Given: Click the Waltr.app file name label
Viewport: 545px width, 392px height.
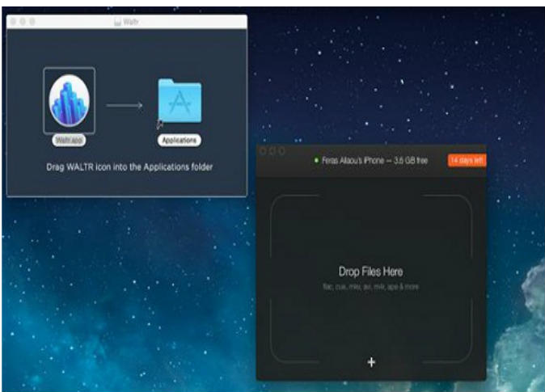Looking at the screenshot, I should pyautogui.click(x=69, y=140).
